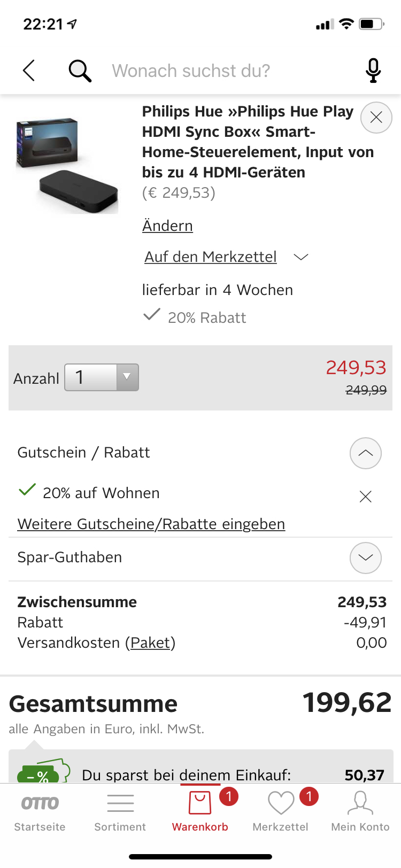This screenshot has height=868, width=401.
Task: Click the Ändern link
Action: (167, 226)
